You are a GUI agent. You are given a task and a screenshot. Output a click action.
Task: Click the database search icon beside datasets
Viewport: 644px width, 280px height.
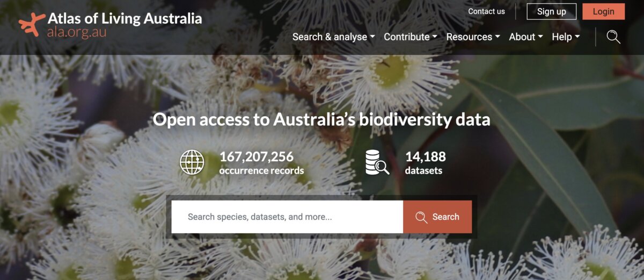coord(377,162)
